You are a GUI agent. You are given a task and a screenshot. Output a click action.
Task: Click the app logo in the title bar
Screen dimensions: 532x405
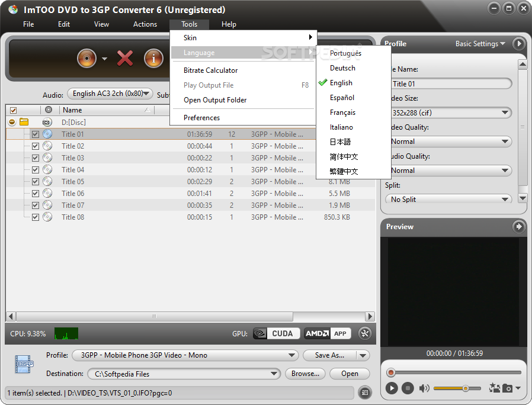coord(13,9)
